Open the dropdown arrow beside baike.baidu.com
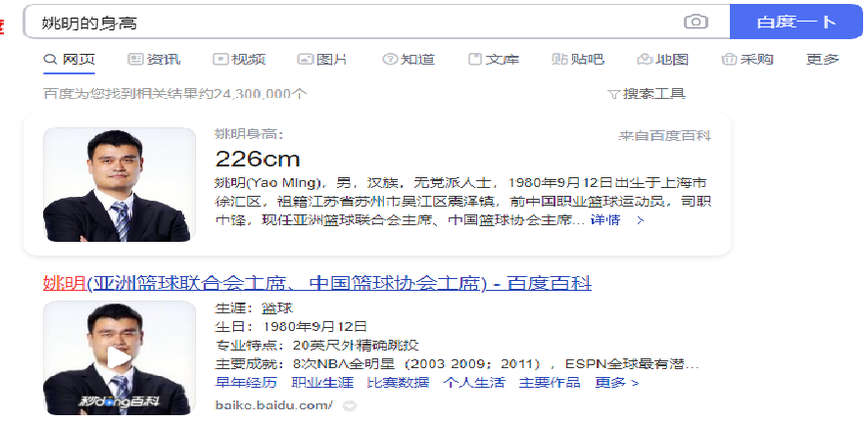The height and width of the screenshot is (423, 868). pyautogui.click(x=350, y=406)
